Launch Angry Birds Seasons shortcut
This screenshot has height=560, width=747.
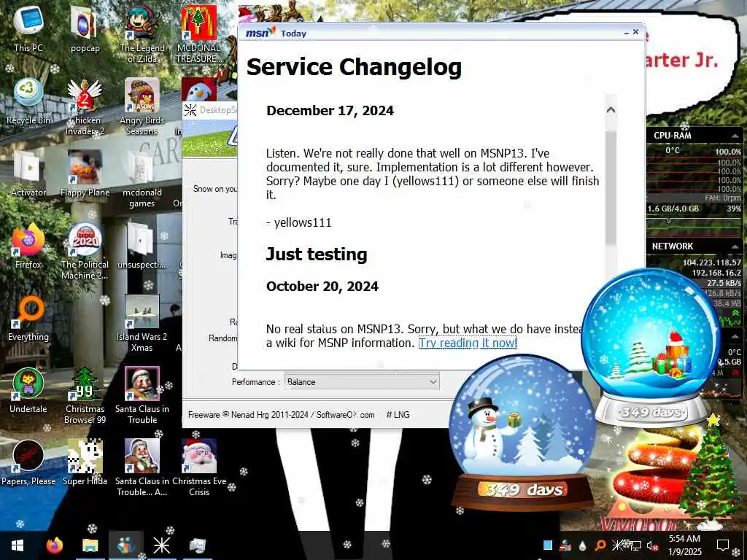[x=142, y=106]
